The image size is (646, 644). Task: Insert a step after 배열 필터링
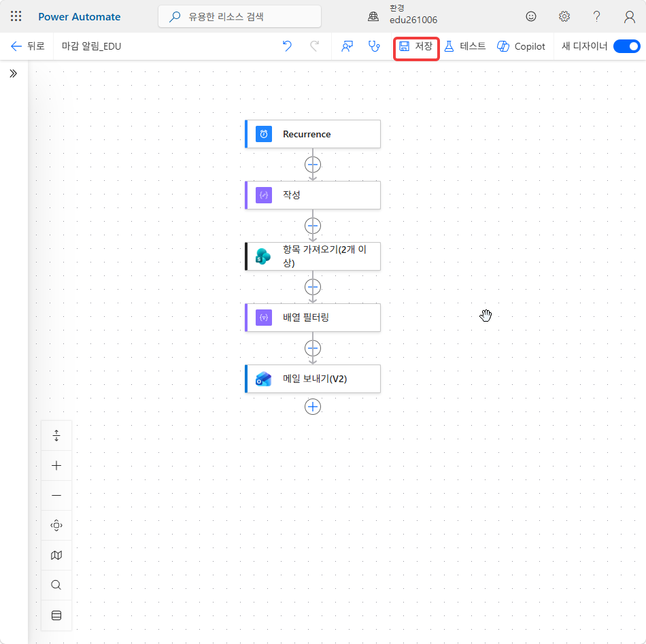pos(313,348)
